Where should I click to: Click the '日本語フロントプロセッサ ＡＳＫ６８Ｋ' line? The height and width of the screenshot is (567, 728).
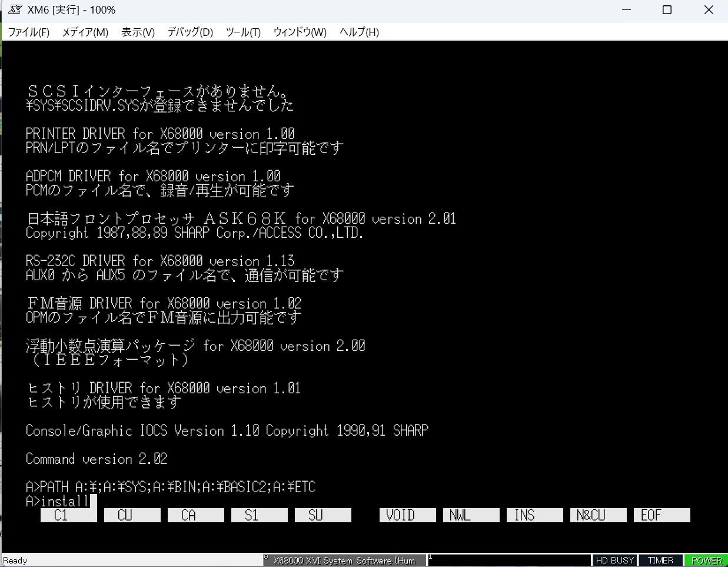point(241,218)
